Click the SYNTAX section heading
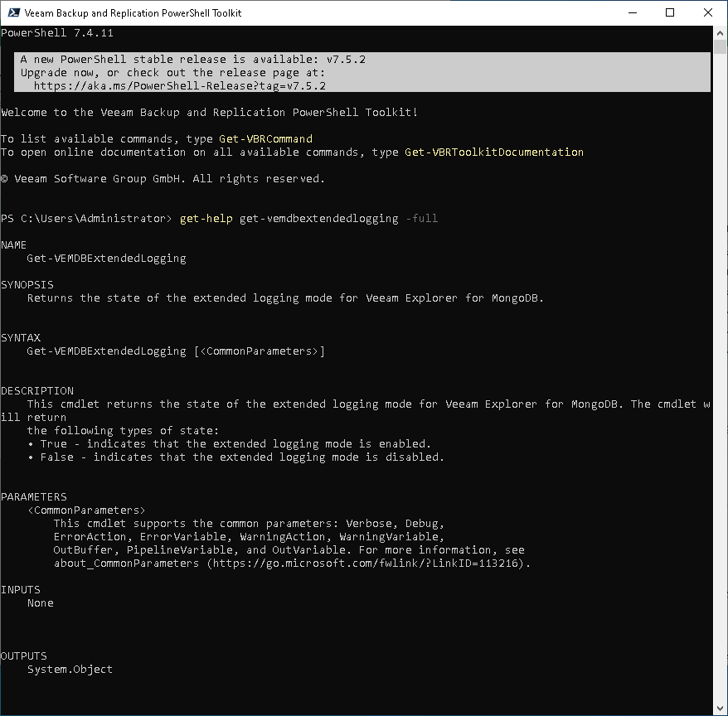 click(x=21, y=338)
